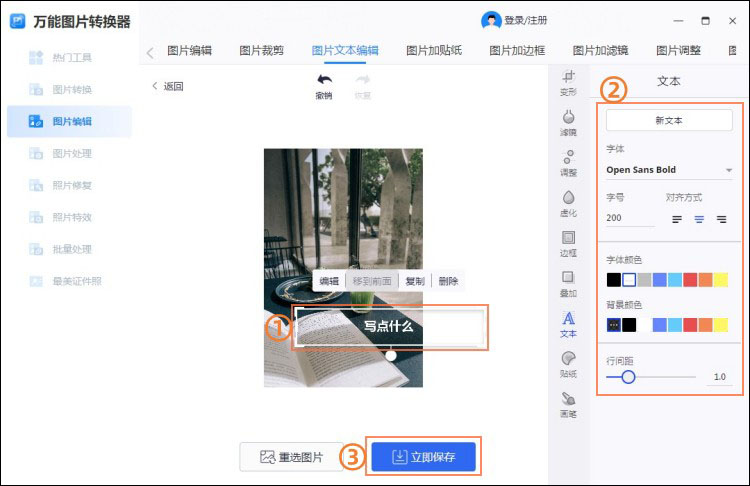Click the rotate handle below the text box

tap(391, 356)
